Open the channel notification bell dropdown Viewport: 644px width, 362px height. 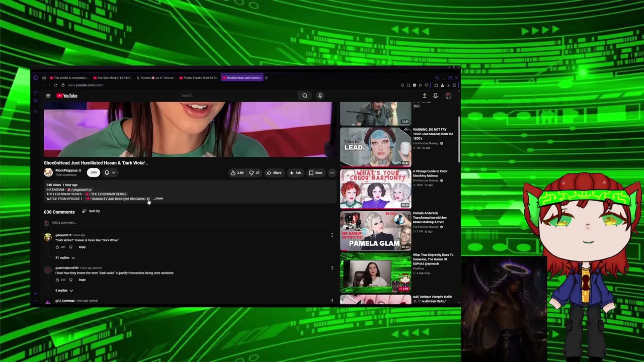[110, 172]
